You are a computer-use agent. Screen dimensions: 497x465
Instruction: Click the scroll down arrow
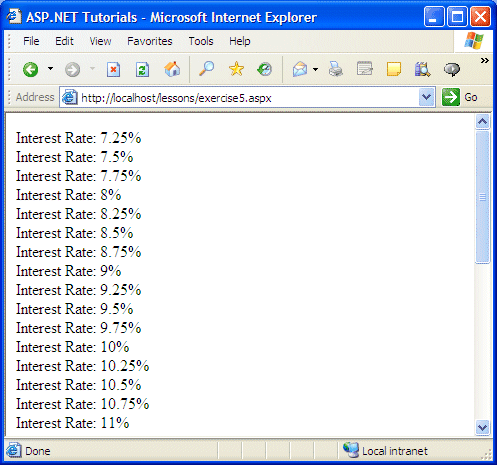(x=482, y=427)
